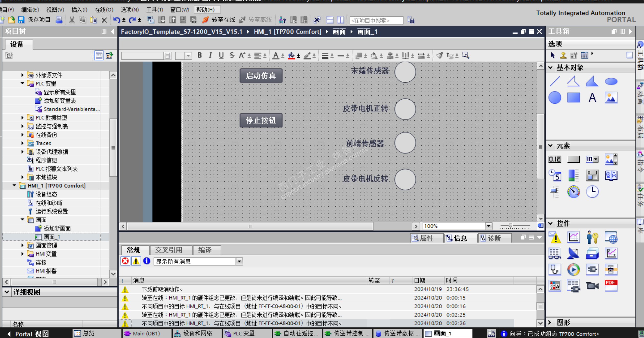
Task: Pick the Text field tool
Action: (592, 98)
